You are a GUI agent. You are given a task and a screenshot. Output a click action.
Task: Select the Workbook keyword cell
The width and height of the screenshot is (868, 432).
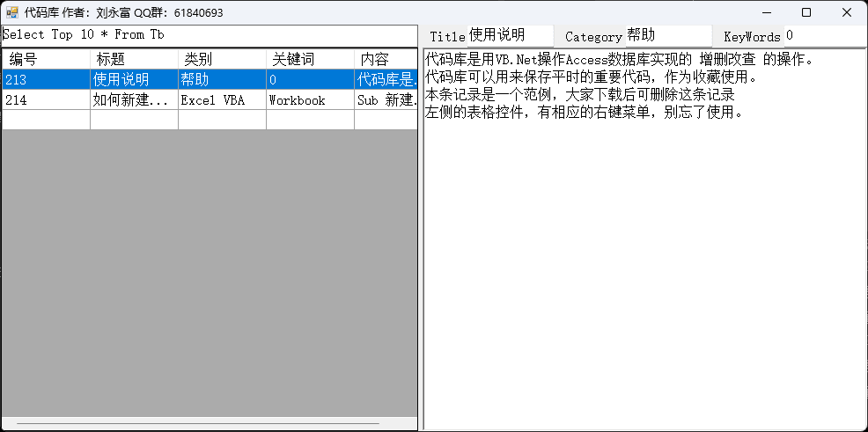pyautogui.click(x=310, y=99)
